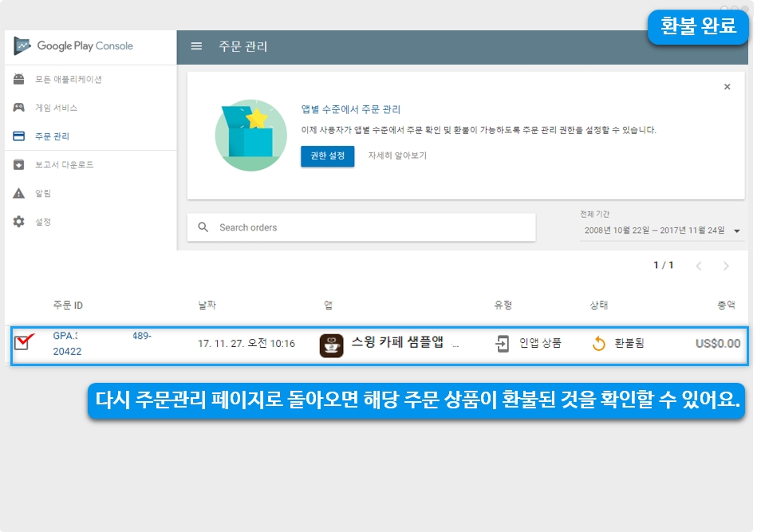This screenshot has width=761, height=532.
Task: Click the Android icon for all applications
Action: [19, 80]
